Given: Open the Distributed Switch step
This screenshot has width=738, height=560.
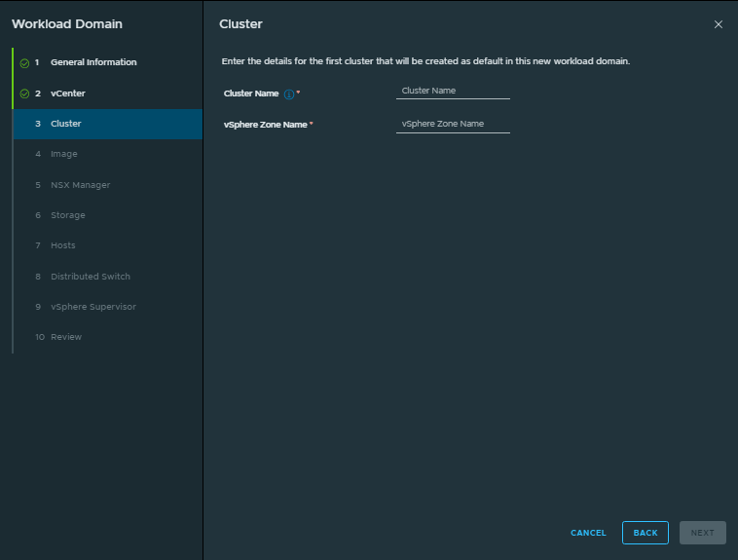Looking at the screenshot, I should [90, 277].
